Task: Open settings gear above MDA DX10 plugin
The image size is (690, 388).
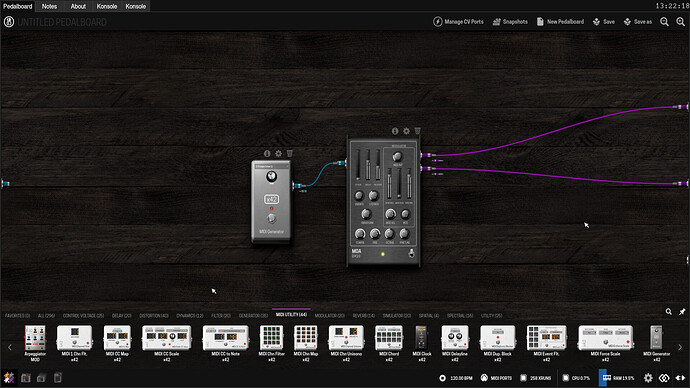Action: [x=406, y=131]
